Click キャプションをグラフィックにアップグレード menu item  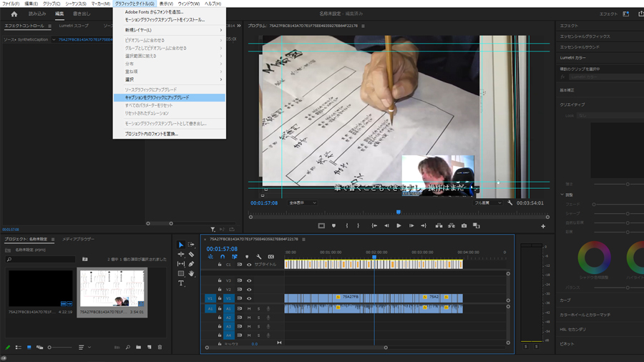tap(170, 98)
